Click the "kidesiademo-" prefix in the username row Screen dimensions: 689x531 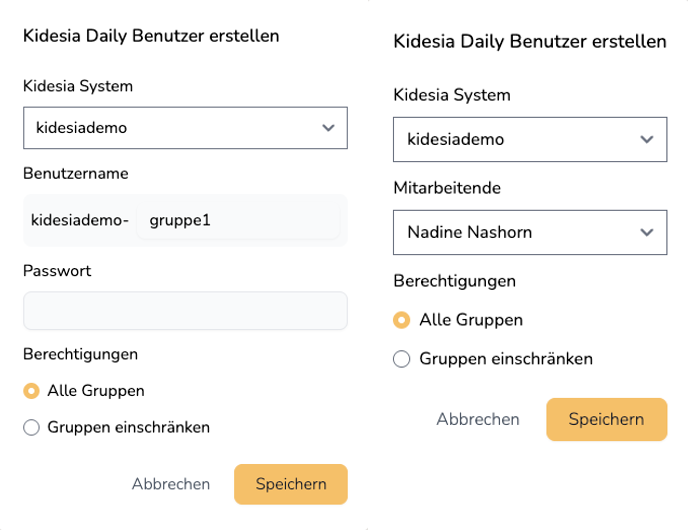point(80,220)
